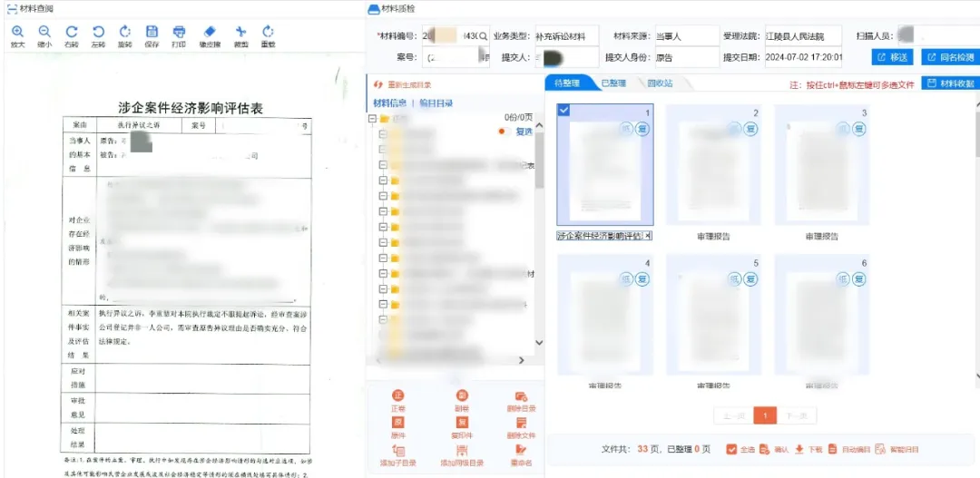Screen dimensions: 980x478
Task: Click the 正卷 icon
Action: (397, 396)
